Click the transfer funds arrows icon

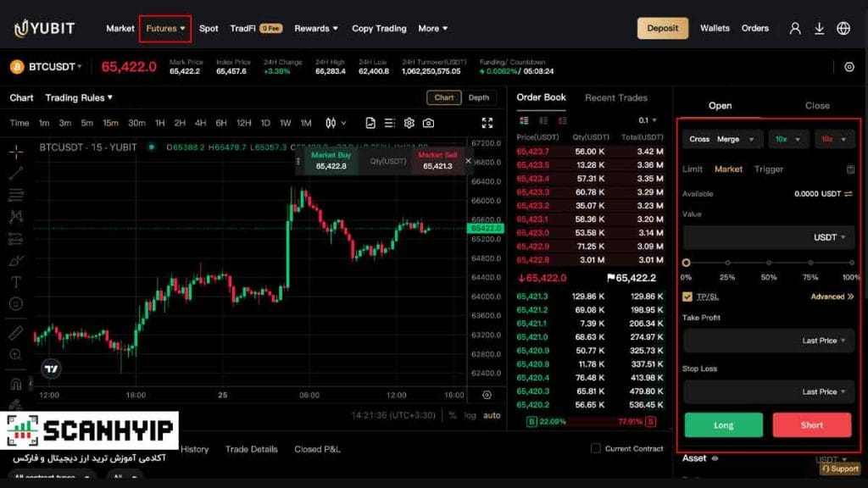coord(848,194)
